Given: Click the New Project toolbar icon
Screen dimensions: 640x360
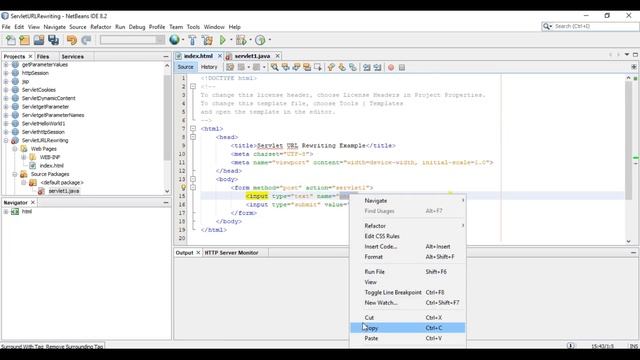Looking at the screenshot, I should click(24, 40).
